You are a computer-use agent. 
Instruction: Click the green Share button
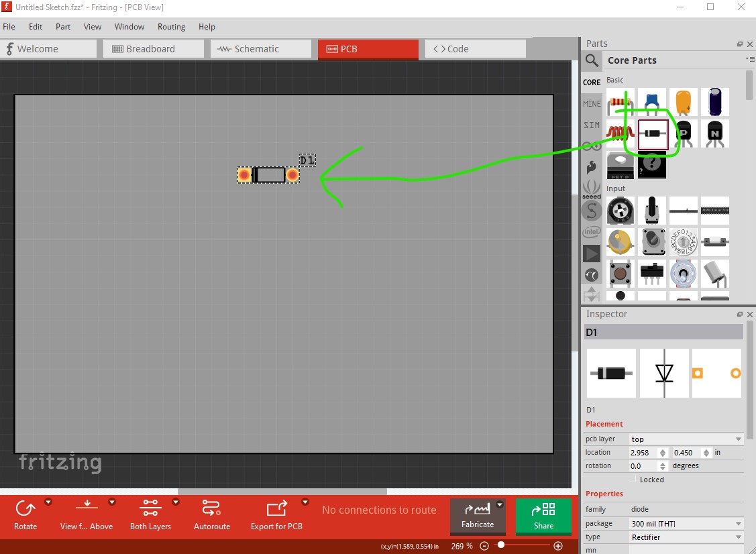(x=543, y=516)
